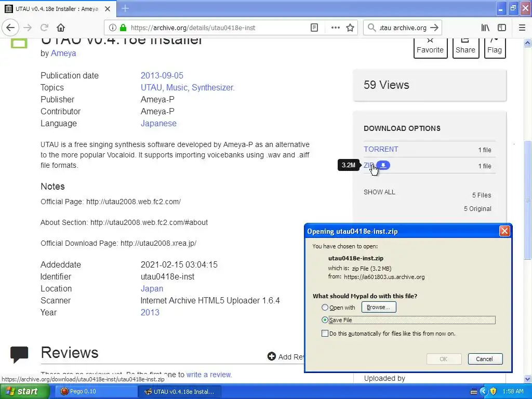Show the sidebars panel
532x399 pixels.
coord(502,28)
